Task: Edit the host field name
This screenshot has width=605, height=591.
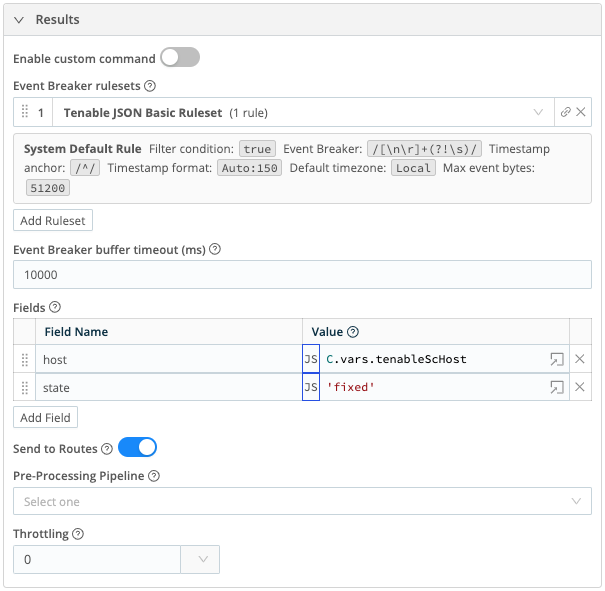Action: tap(169, 359)
